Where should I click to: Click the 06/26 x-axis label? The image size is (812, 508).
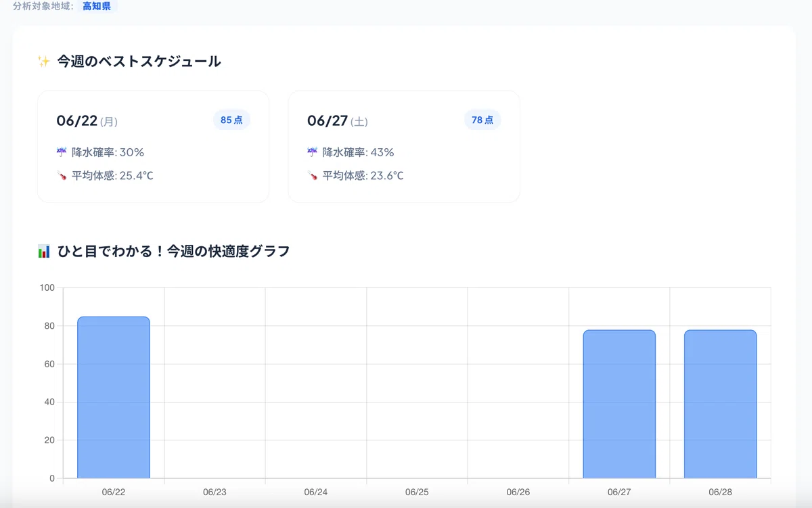click(x=518, y=492)
